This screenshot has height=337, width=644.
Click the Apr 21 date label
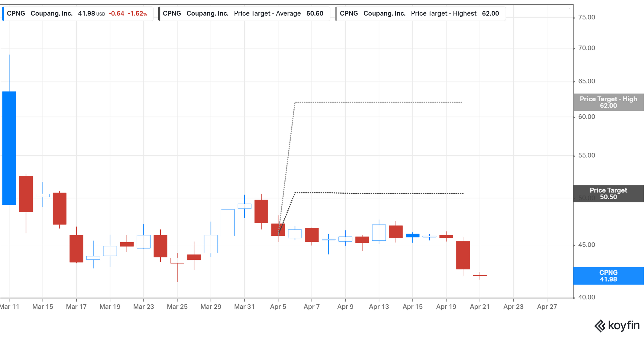pyautogui.click(x=480, y=307)
